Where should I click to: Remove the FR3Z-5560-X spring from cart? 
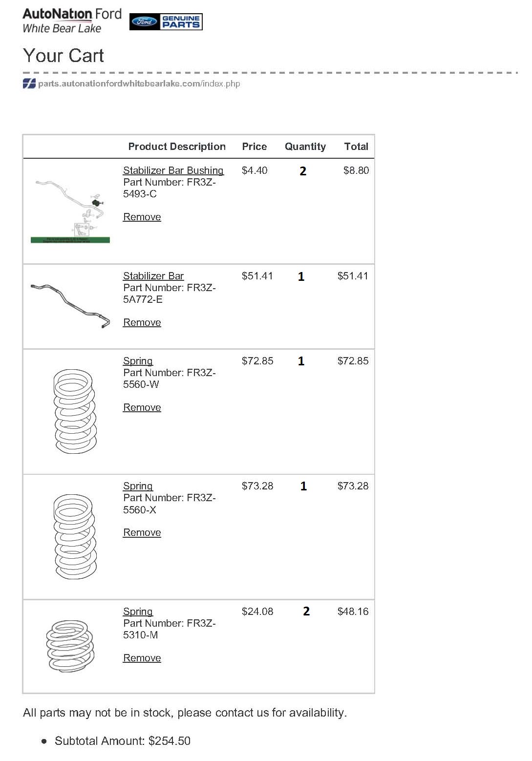click(142, 532)
